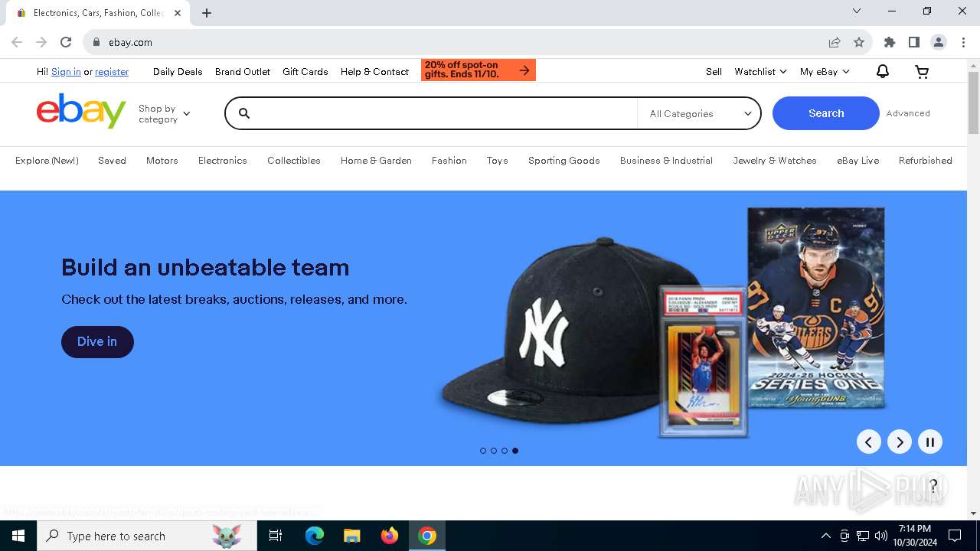This screenshot has height=551, width=980.
Task: Open the Electronics category menu
Action: click(223, 160)
